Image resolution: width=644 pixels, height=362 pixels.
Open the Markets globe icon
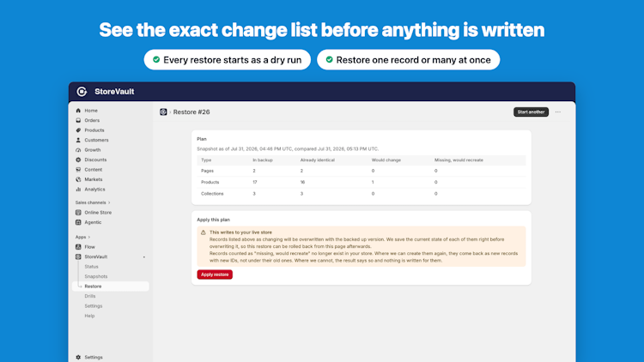click(x=78, y=179)
